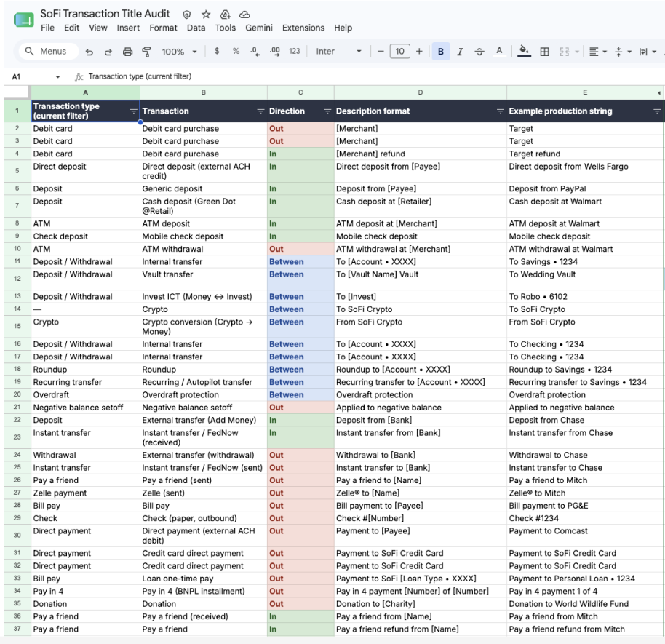Select cell 'Negative balance setoff' in column A

coord(85,408)
